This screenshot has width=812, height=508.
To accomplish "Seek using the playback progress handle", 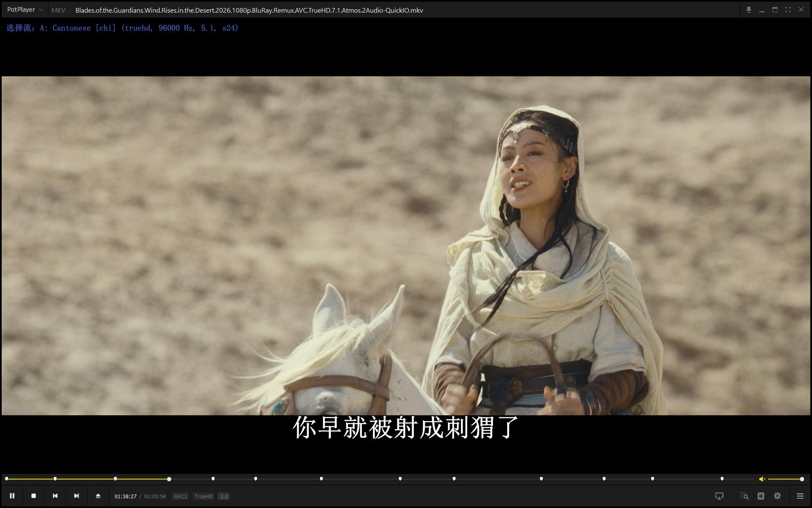I will (x=169, y=479).
